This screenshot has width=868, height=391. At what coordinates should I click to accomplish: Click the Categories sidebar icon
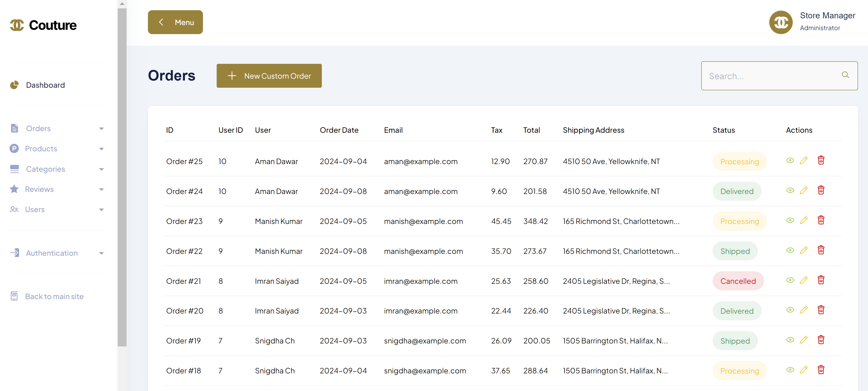14,169
